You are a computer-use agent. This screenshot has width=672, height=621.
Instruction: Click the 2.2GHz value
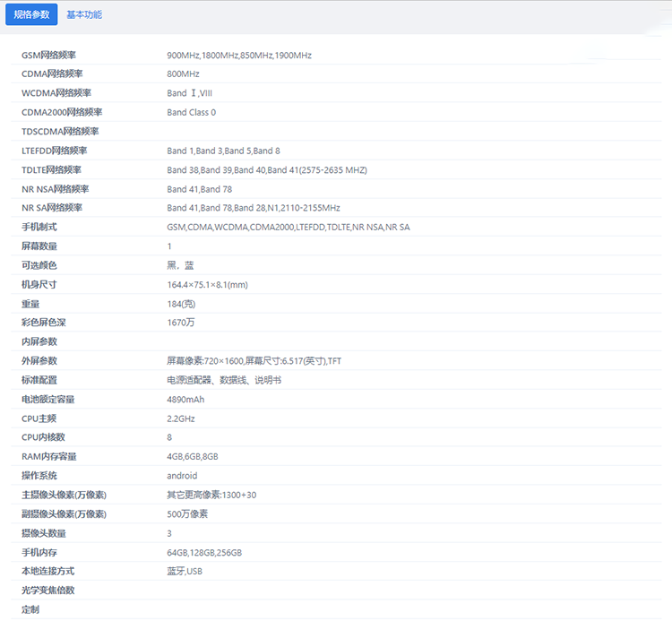coord(181,418)
